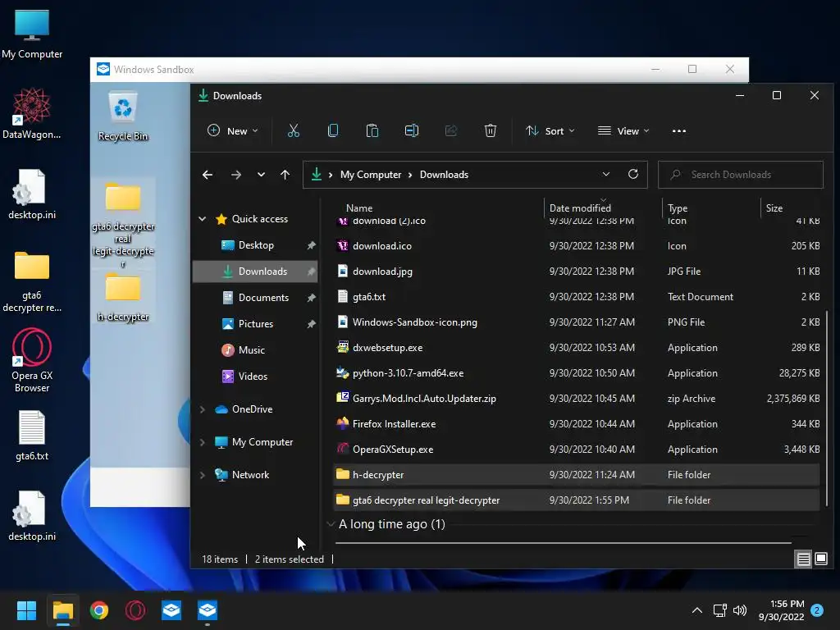The image size is (840, 630).
Task: Open Recycle Bin in Windows Sandbox
Action: pos(123,116)
